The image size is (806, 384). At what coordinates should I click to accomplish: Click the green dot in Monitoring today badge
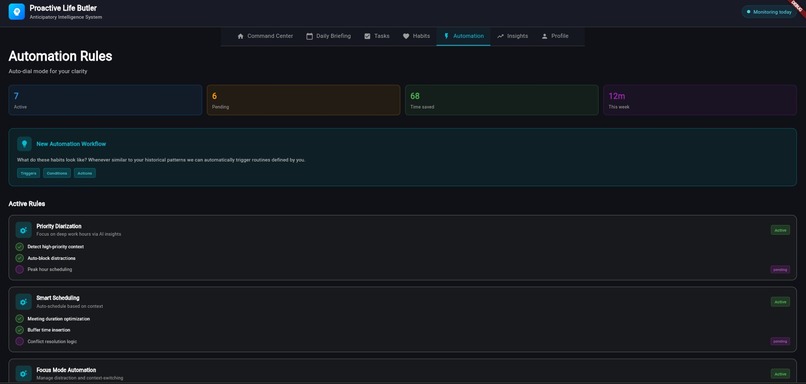[x=748, y=12]
